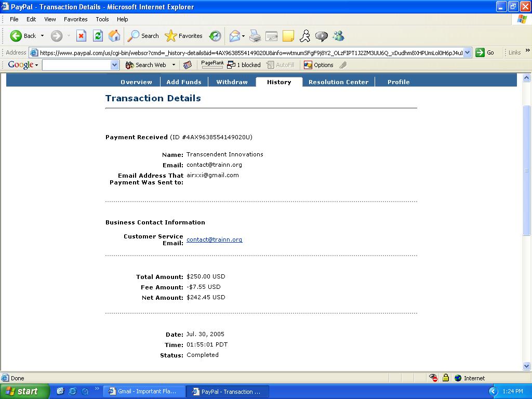The image size is (532, 399).
Task: Switch to the Withdraw tab
Action: [232, 82]
